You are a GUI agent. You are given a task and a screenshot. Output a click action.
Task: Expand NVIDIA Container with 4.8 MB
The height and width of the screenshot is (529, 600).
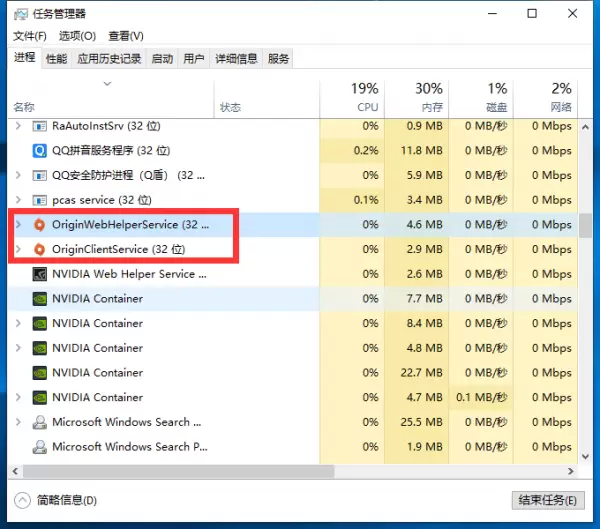point(18,348)
